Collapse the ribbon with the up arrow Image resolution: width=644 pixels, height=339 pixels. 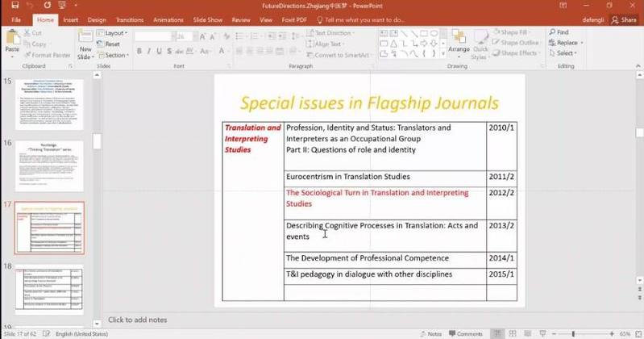point(638,66)
